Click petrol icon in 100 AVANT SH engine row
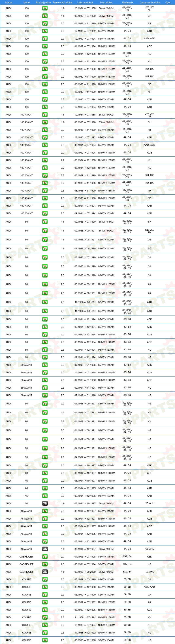The width and height of the screenshot is (175, 644). click(x=45, y=122)
